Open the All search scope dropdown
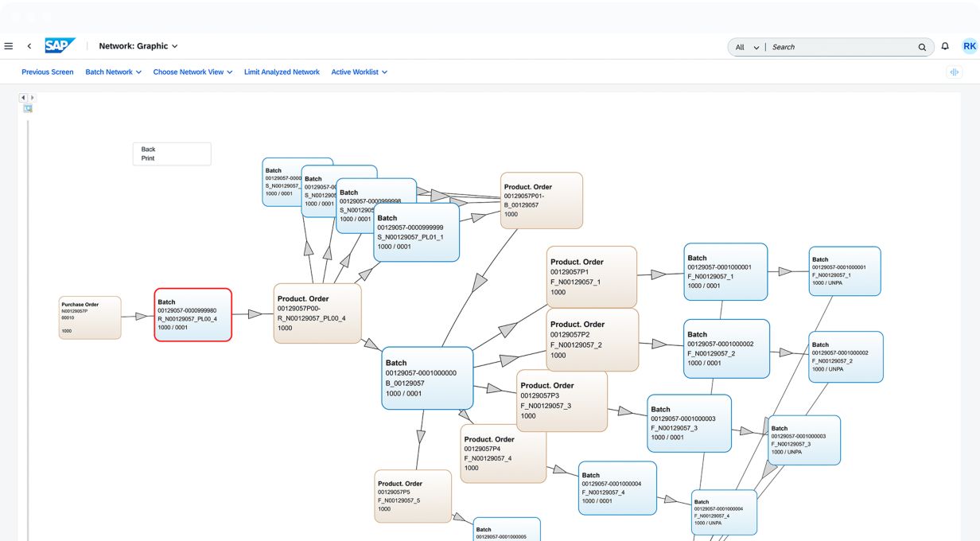Viewport: 980px width, 541px height. pos(747,47)
